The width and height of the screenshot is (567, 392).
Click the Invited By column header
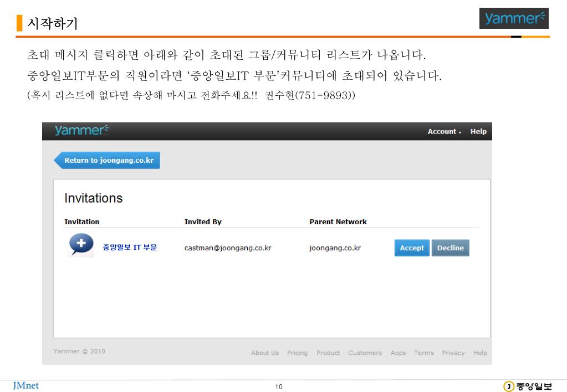[x=203, y=222]
